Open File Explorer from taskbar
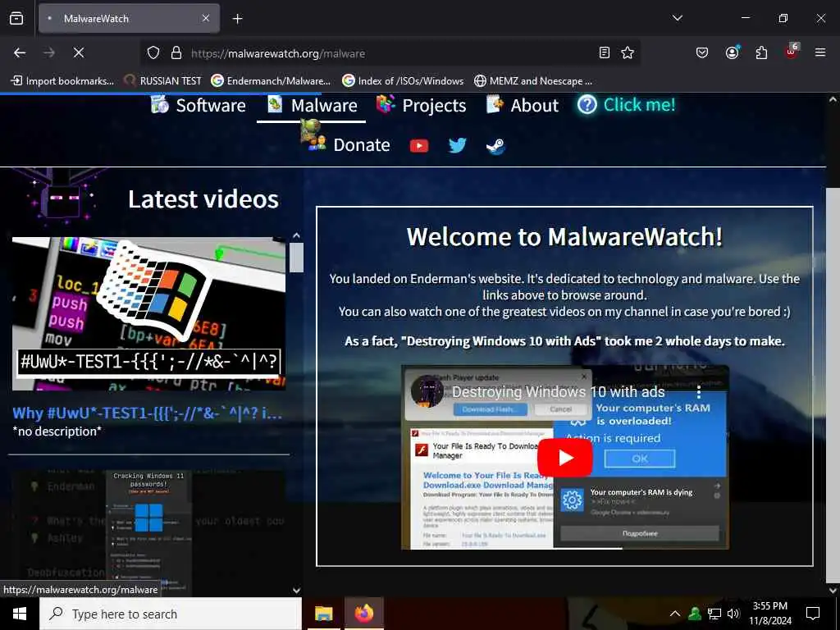The width and height of the screenshot is (840, 630). [323, 614]
